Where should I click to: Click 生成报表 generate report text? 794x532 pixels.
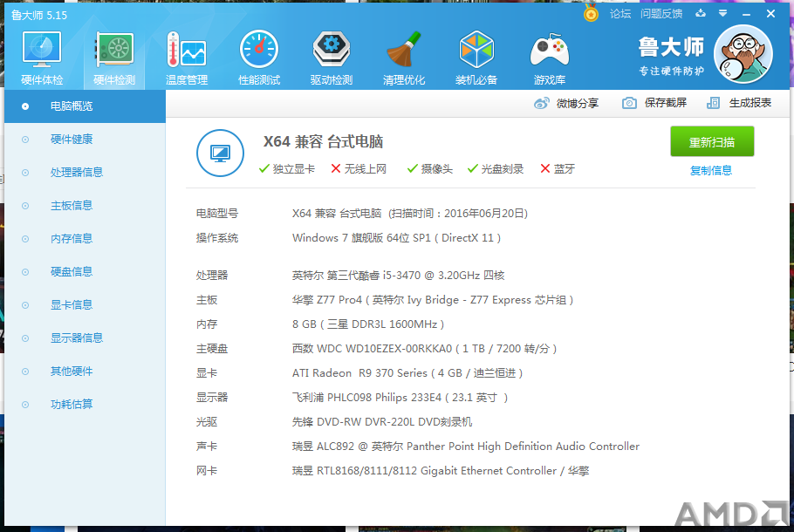(750, 103)
